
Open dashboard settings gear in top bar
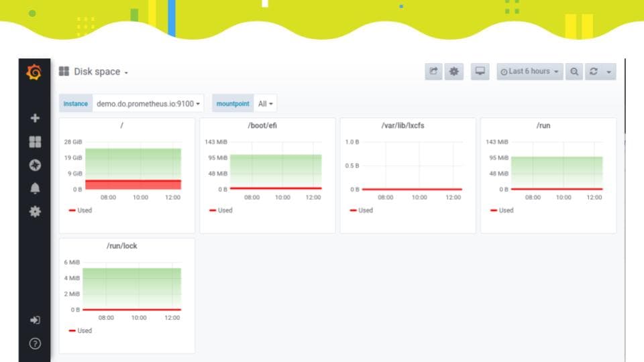454,72
